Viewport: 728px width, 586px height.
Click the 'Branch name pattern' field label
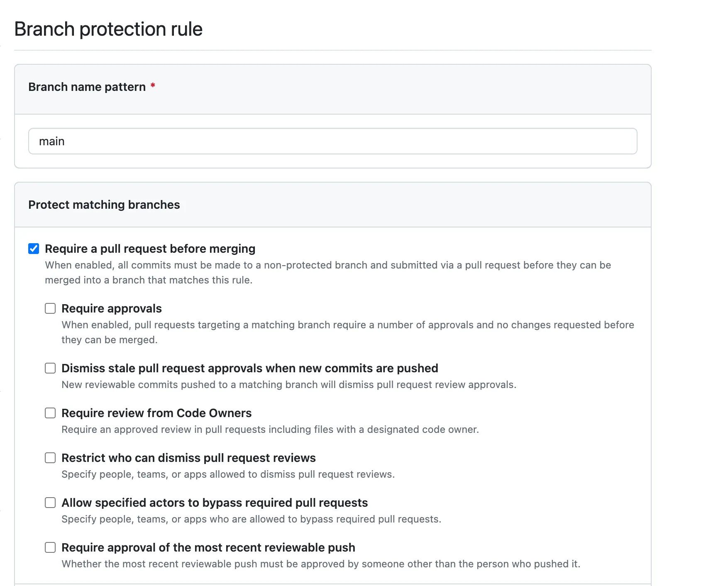click(87, 87)
